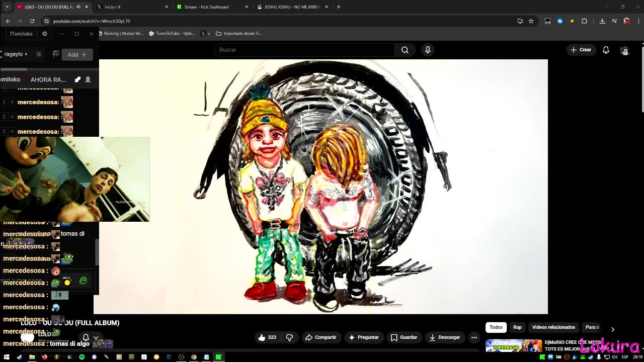Open channel notification bell under video title
This screenshot has width=644, height=362.
tap(86, 337)
